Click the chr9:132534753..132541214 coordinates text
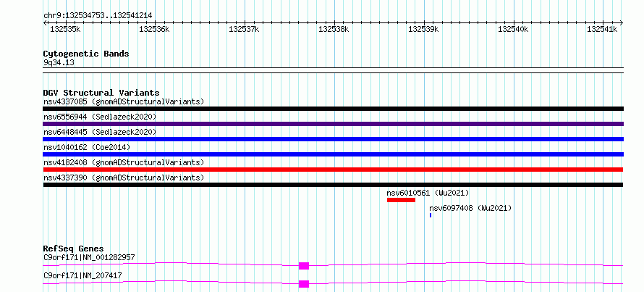Viewport: 644px width, 292px height. 98,15
